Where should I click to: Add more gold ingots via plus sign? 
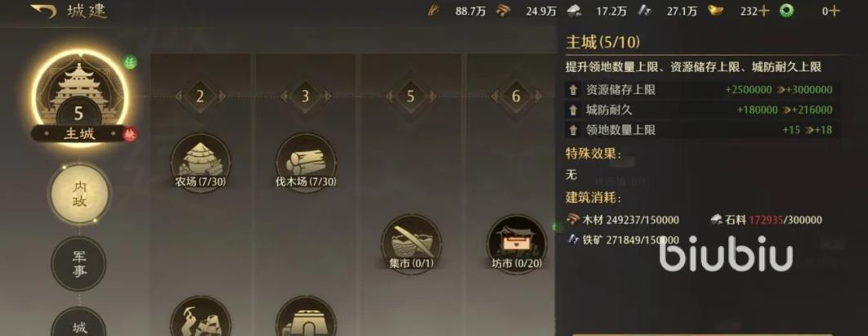(x=763, y=11)
